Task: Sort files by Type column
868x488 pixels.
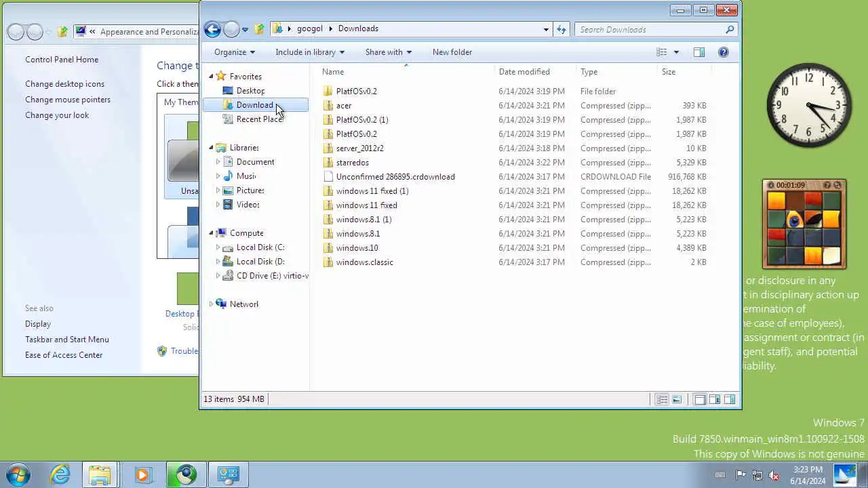Action: click(616, 72)
